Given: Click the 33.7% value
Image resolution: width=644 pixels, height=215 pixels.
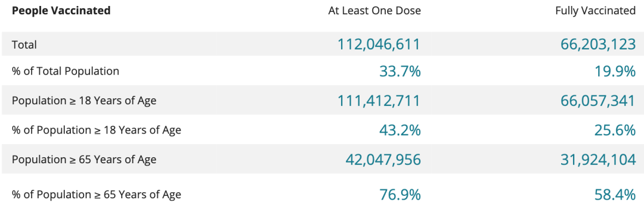Looking at the screenshot, I should 400,71.
